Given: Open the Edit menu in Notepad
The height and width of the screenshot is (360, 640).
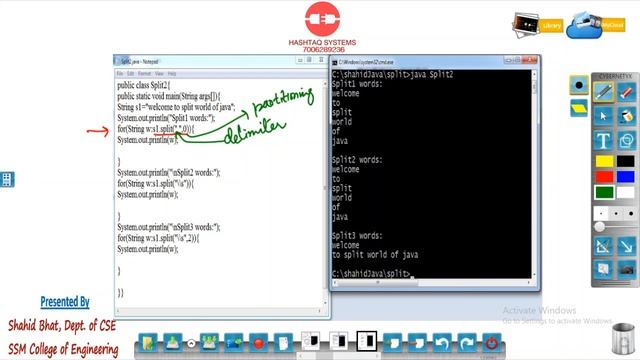Looking at the screenshot, I should tap(130, 73).
